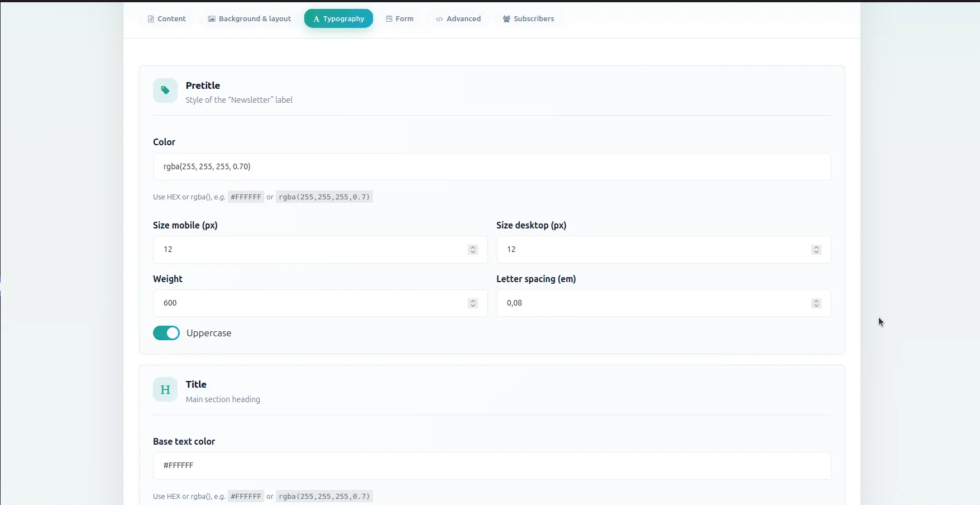Image resolution: width=980 pixels, height=505 pixels.
Task: Click the Base text color field
Action: 492,466
